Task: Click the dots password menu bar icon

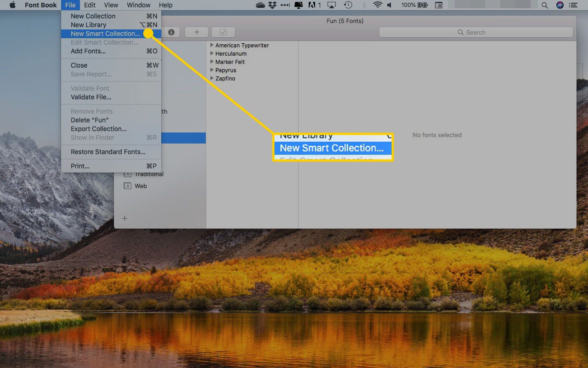Action: pyautogui.click(x=285, y=5)
